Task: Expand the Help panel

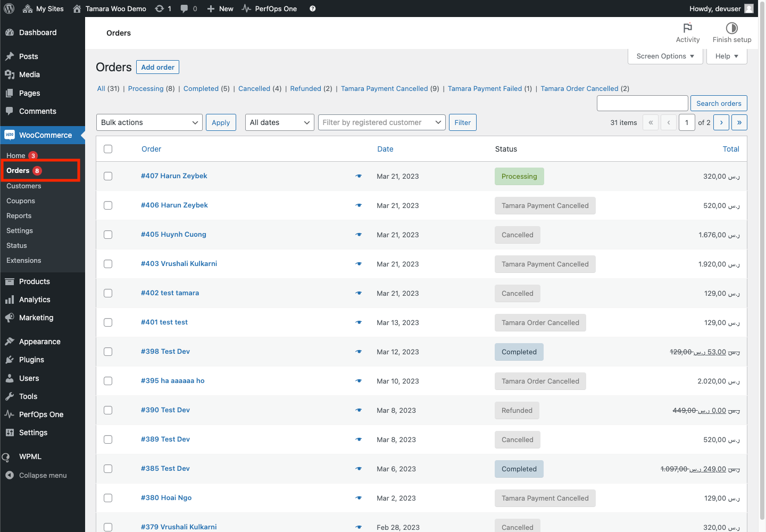Action: pos(727,56)
